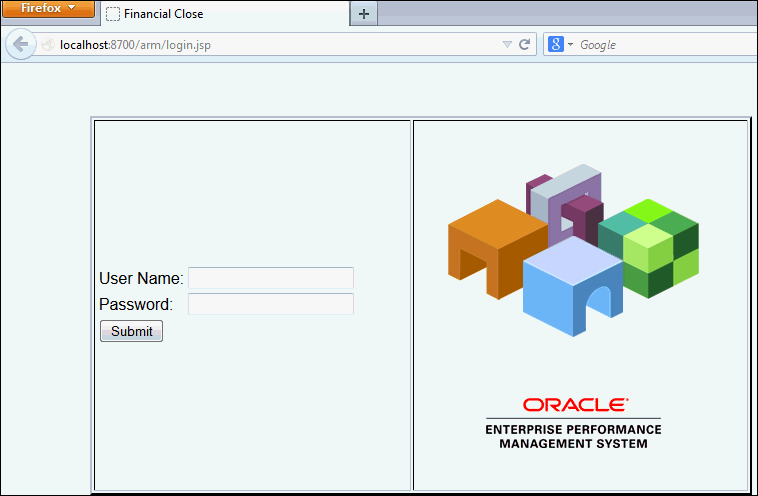The image size is (758, 496).
Task: Open the Firefox menu button
Action: tap(48, 8)
